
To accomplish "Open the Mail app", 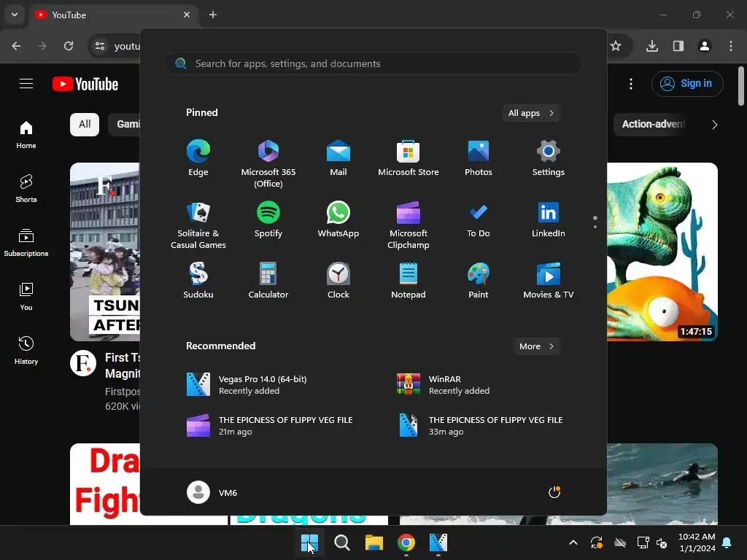I will (338, 158).
